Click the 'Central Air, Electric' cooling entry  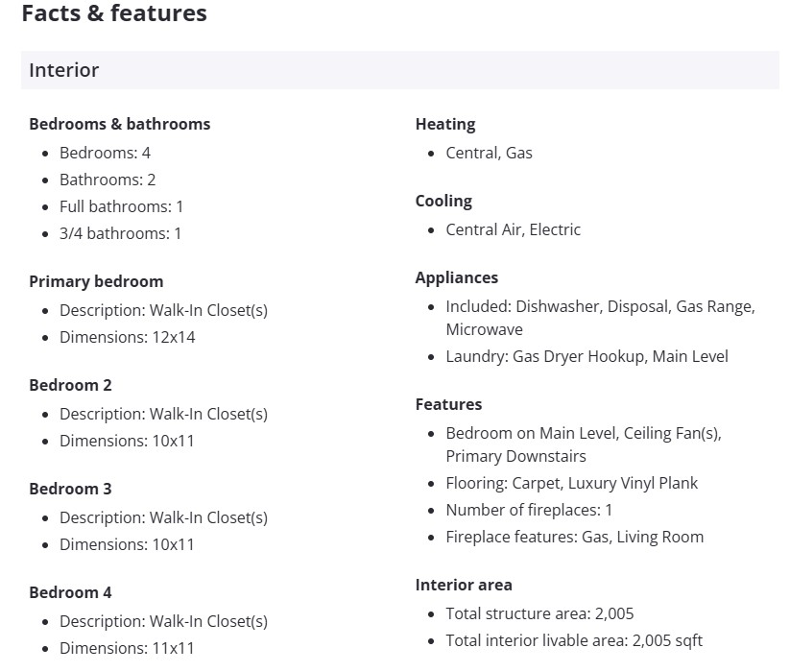click(x=513, y=229)
